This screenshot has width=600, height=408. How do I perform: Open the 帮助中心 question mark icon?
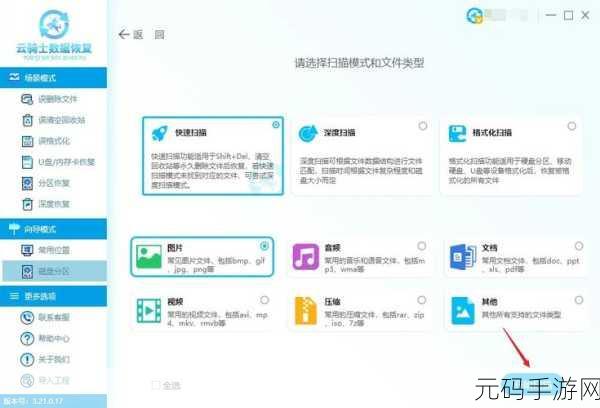(x=27, y=339)
